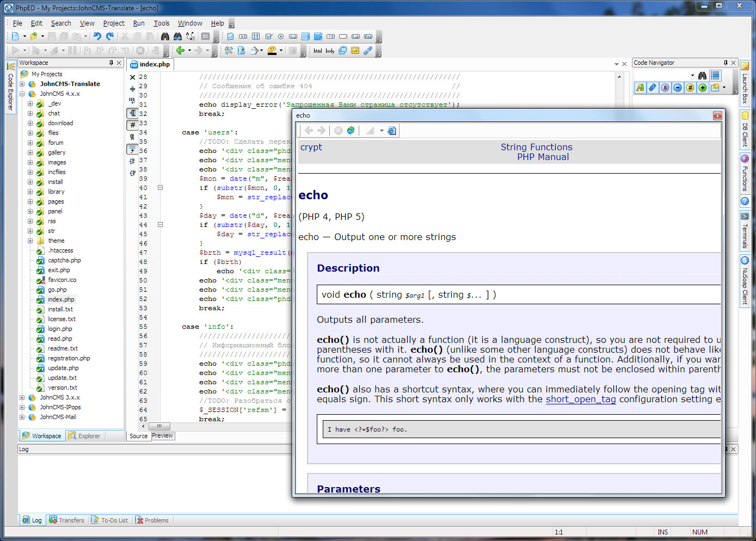The height and width of the screenshot is (541, 756).
Task: Click the refresh icon in echo help window
Action: [351, 131]
